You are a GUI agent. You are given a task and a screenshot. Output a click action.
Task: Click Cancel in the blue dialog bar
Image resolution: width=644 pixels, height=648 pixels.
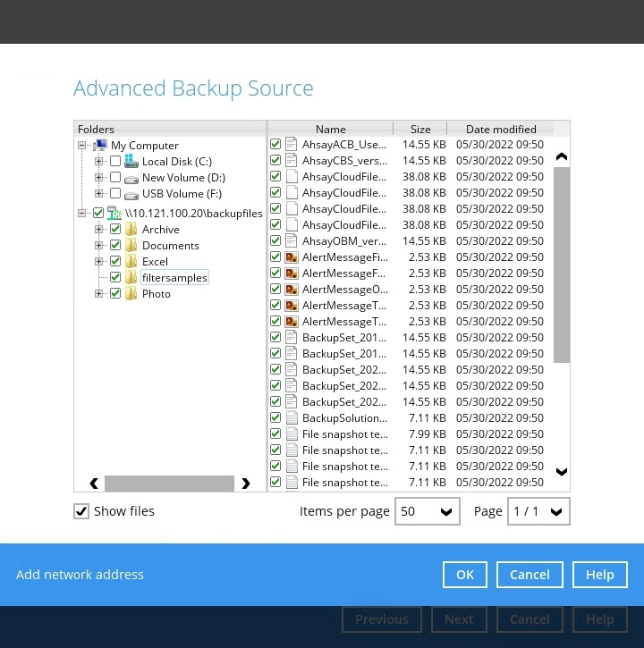tap(530, 575)
